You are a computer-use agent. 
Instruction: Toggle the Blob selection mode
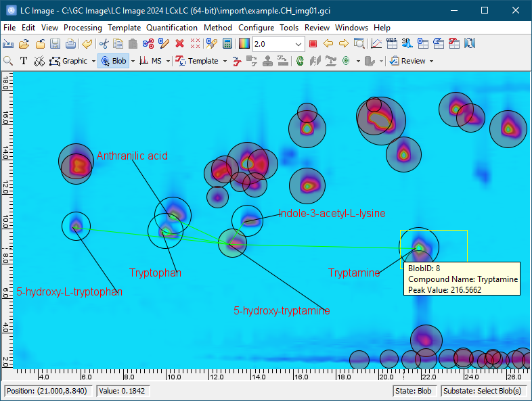click(113, 61)
